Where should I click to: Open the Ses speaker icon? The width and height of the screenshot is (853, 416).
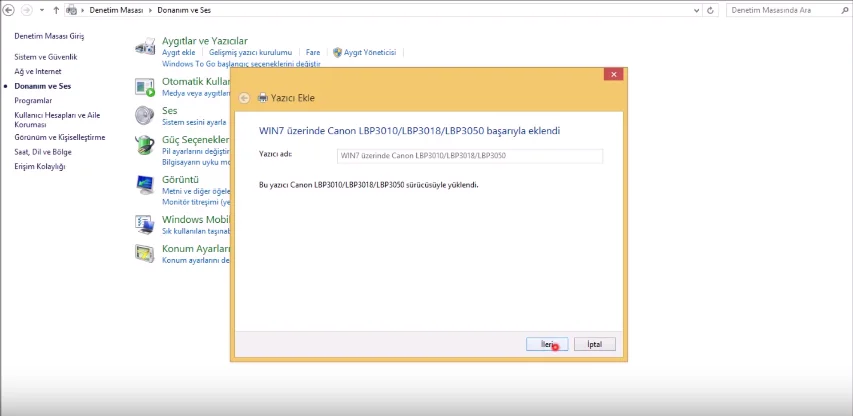pos(145,115)
